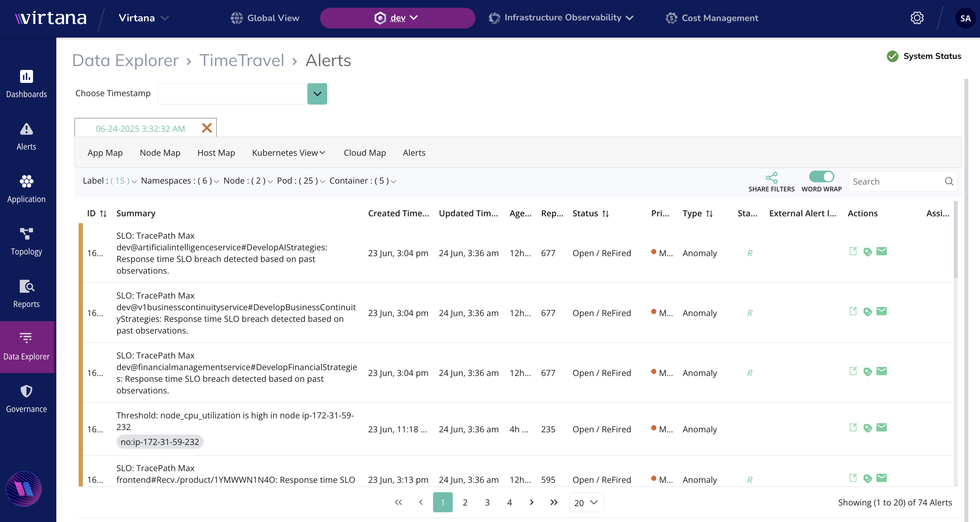Email the DevelopFinancialStrategies alert
The height and width of the screenshot is (522, 980).
pyautogui.click(x=881, y=371)
